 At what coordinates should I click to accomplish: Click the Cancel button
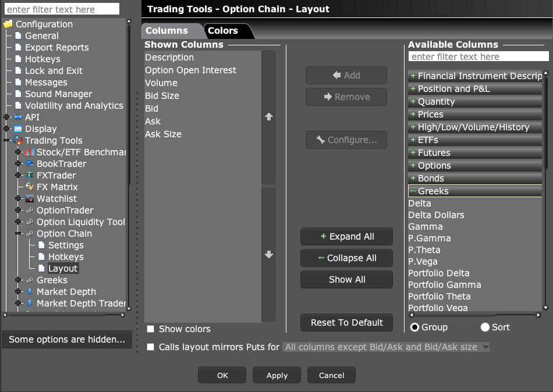coord(332,375)
